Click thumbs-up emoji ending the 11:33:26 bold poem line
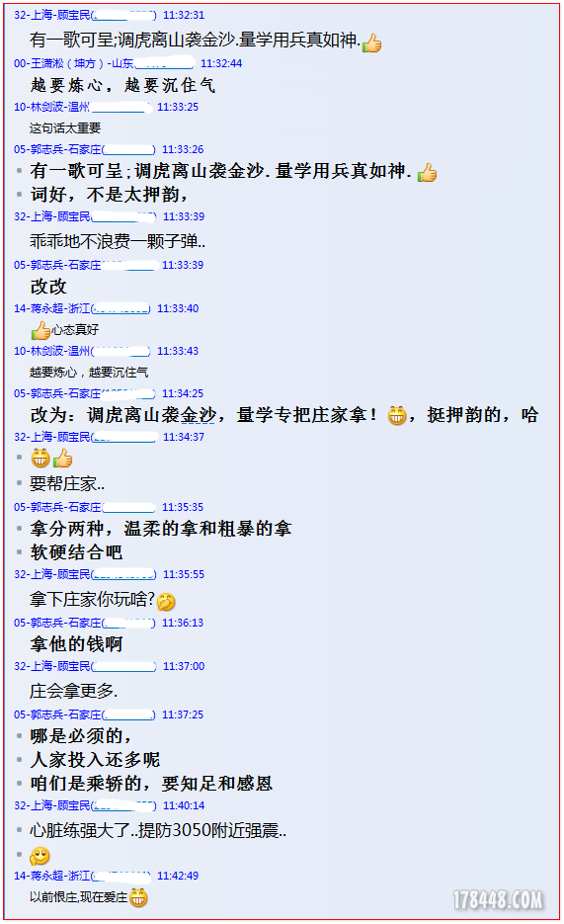Viewport: 564px width, 924px height. [427, 173]
